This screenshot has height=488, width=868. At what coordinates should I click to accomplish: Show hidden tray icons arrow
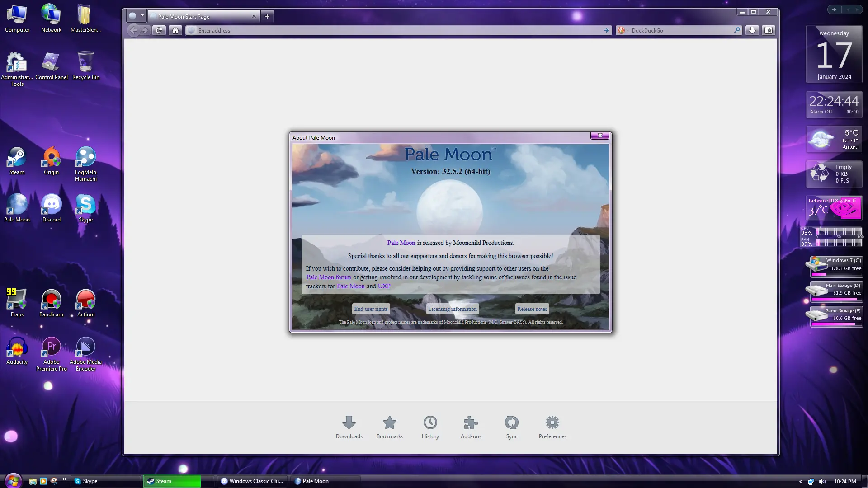click(x=801, y=481)
